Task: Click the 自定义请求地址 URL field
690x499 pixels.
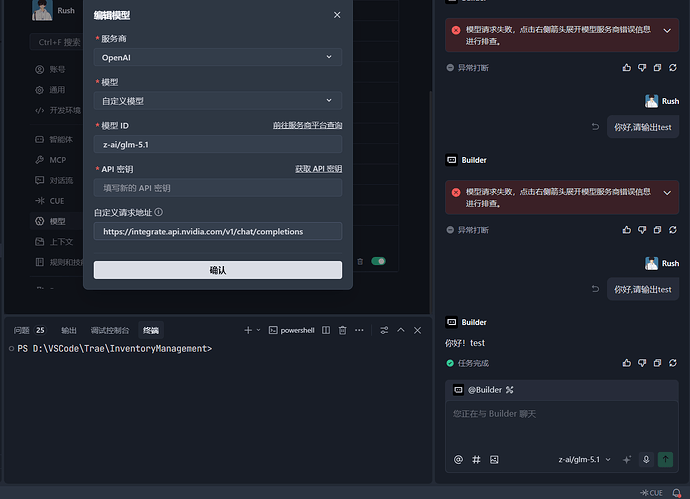Action: tap(218, 231)
